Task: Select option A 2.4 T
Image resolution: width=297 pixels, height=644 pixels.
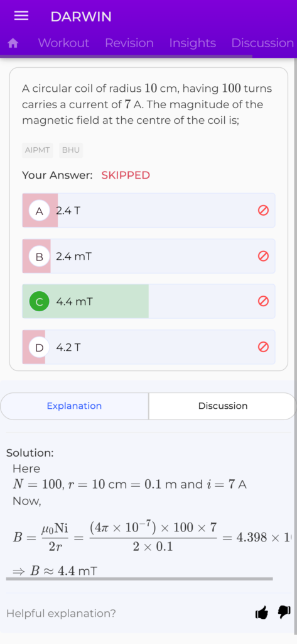Action: (x=148, y=210)
